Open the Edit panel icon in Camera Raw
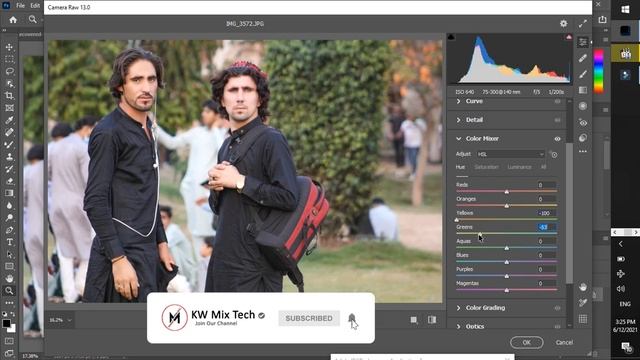Viewport: 640px width, 360px height. [x=583, y=42]
